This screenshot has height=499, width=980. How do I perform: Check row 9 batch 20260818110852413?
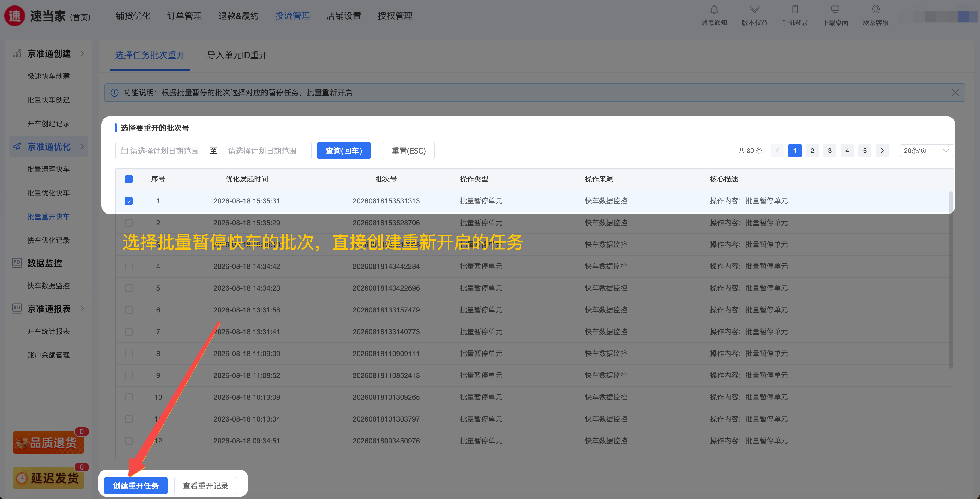click(129, 375)
